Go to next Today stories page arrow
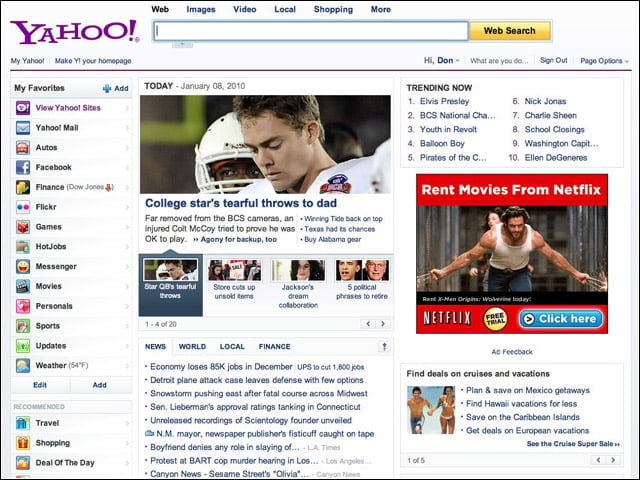This screenshot has width=640, height=480. [383, 324]
